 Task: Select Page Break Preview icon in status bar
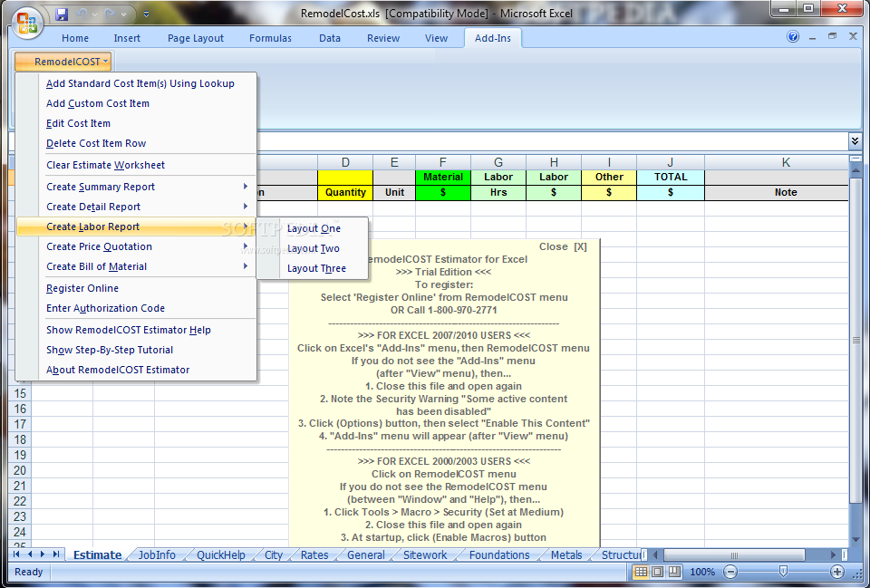click(674, 572)
